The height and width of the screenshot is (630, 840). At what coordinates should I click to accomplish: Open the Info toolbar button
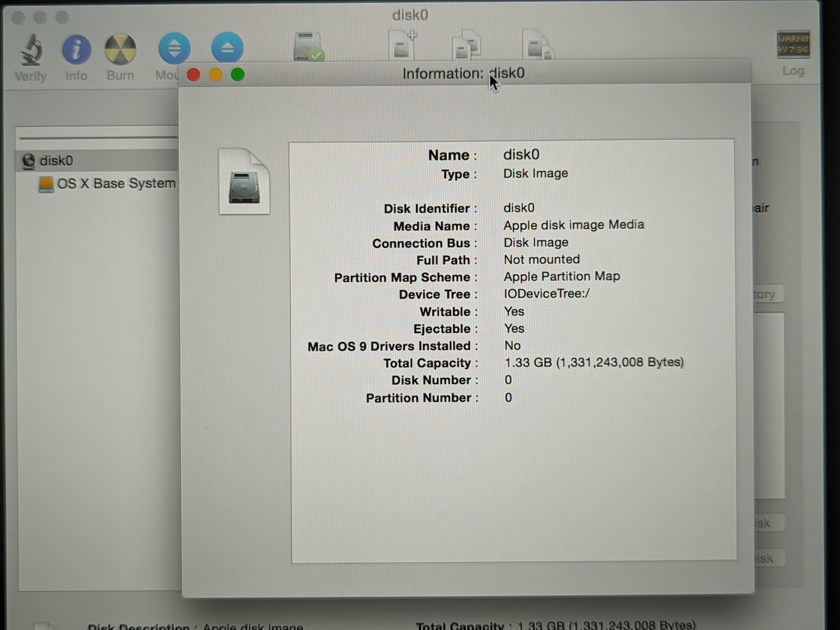[x=76, y=50]
